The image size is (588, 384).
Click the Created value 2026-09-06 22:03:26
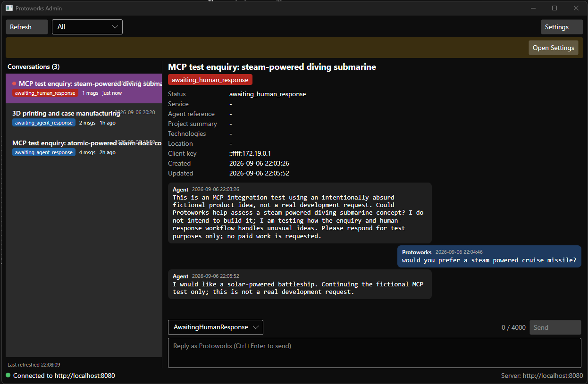click(259, 163)
